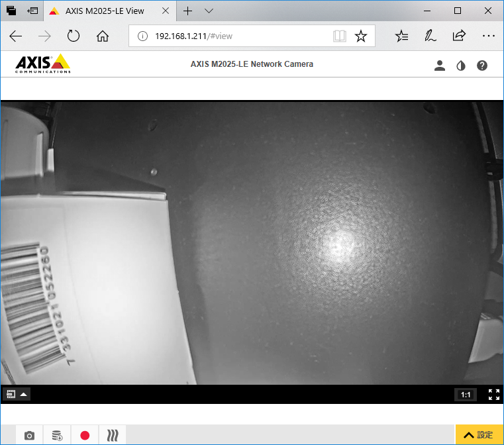504x445 pixels.
Task: Go to the browser home page
Action: click(103, 36)
